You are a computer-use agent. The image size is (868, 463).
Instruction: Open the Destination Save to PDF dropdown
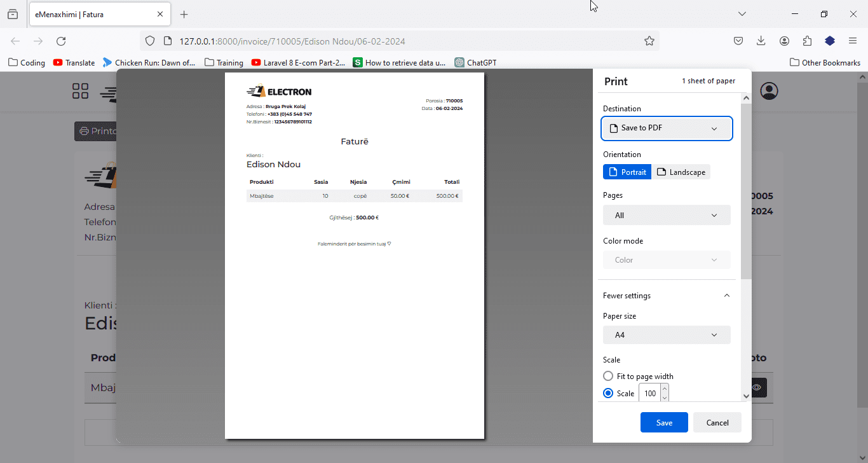(x=667, y=128)
